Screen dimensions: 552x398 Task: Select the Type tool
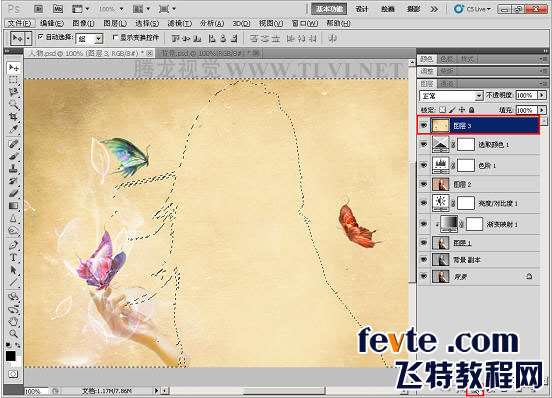13,257
